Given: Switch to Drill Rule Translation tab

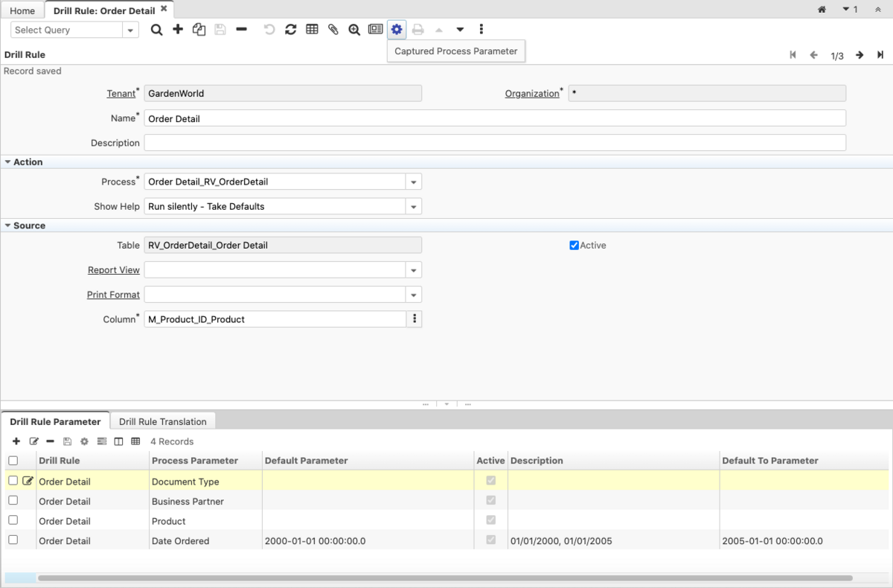Looking at the screenshot, I should point(163,421).
